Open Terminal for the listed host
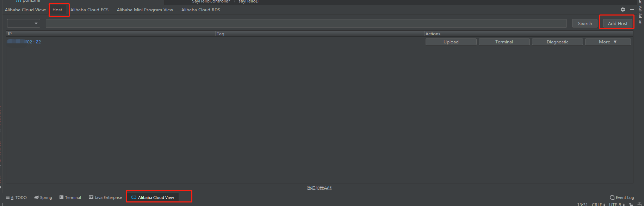This screenshot has height=206, width=644. click(504, 42)
